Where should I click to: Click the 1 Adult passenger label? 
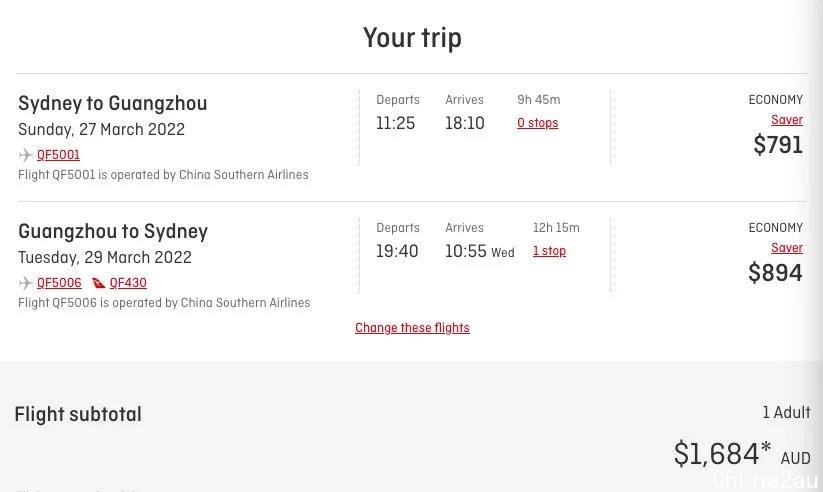click(x=786, y=412)
